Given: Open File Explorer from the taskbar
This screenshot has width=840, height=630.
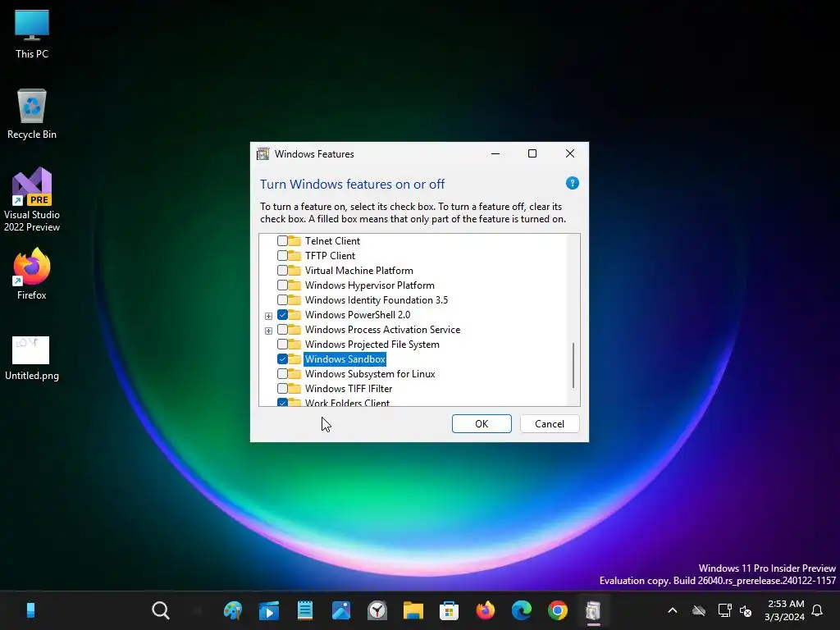Looking at the screenshot, I should pyautogui.click(x=413, y=610).
